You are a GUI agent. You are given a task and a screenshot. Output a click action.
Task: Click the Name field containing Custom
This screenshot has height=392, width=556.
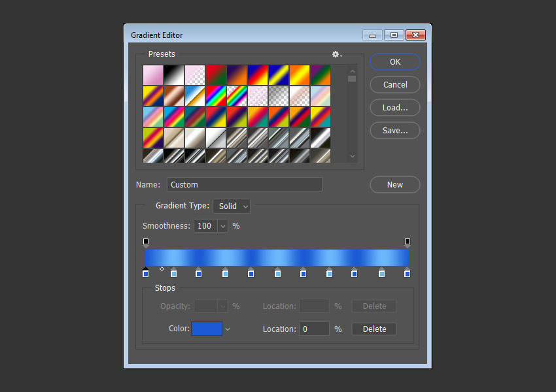245,185
